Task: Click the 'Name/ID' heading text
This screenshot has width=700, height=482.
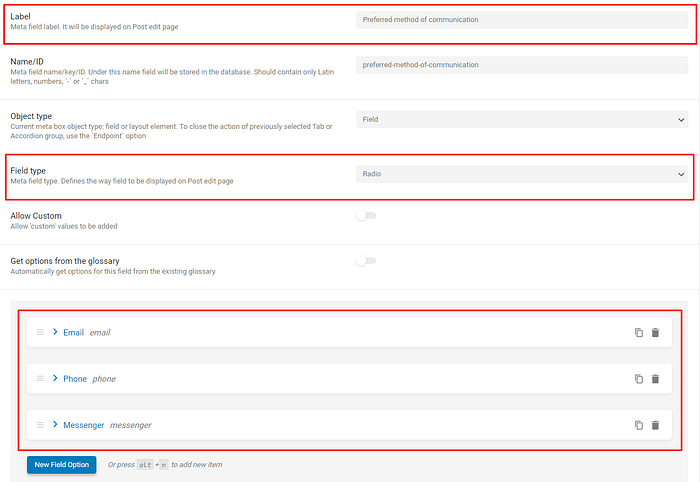Action: click(x=27, y=62)
